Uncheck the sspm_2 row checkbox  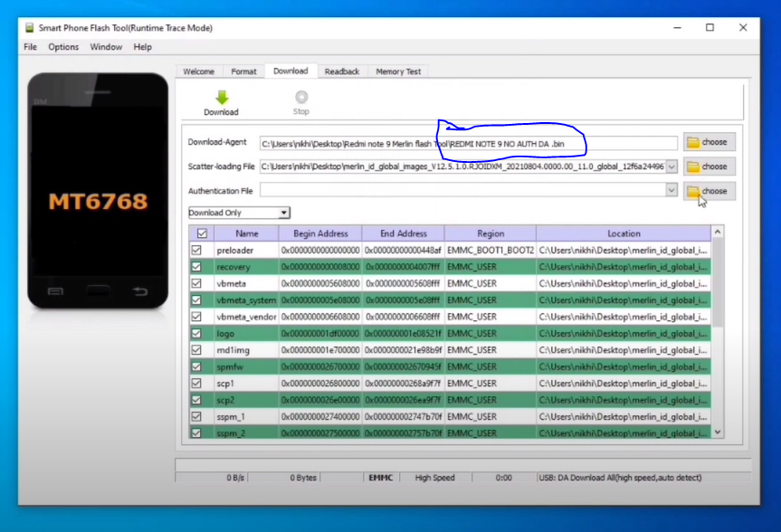tap(196, 433)
